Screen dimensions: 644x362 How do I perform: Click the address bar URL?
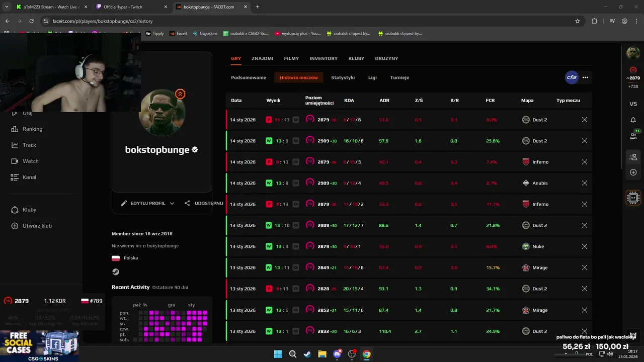click(x=102, y=21)
